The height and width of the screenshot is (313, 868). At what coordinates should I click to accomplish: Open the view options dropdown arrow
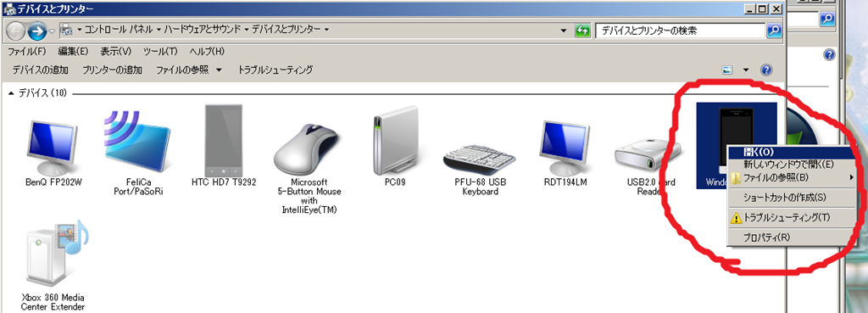click(746, 70)
